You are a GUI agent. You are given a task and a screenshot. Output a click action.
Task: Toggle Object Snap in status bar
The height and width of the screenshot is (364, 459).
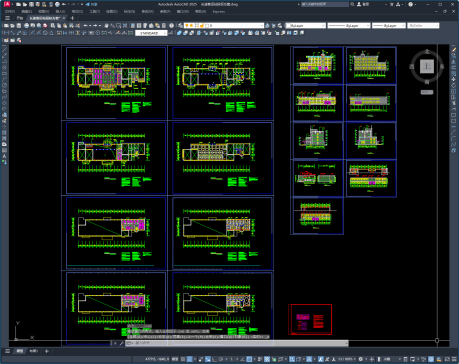coord(249,359)
